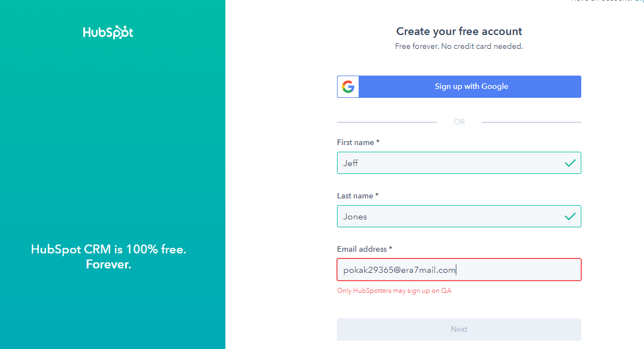Click the Last name label
Image resolution: width=644 pixels, height=349 pixels.
[x=358, y=196]
